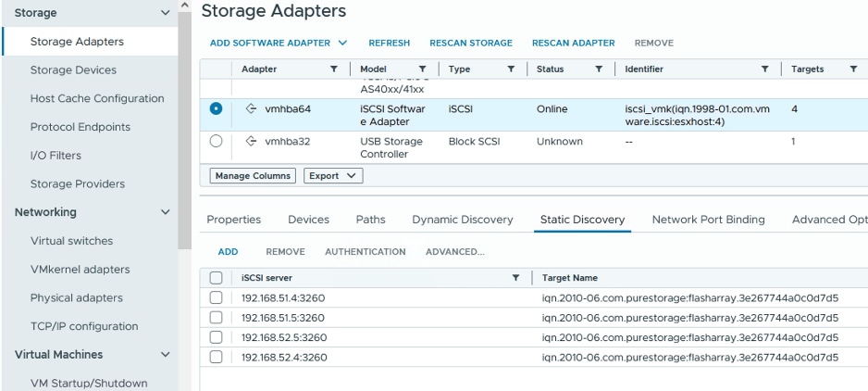Click the iscsi_vmk identifier text

698,116
